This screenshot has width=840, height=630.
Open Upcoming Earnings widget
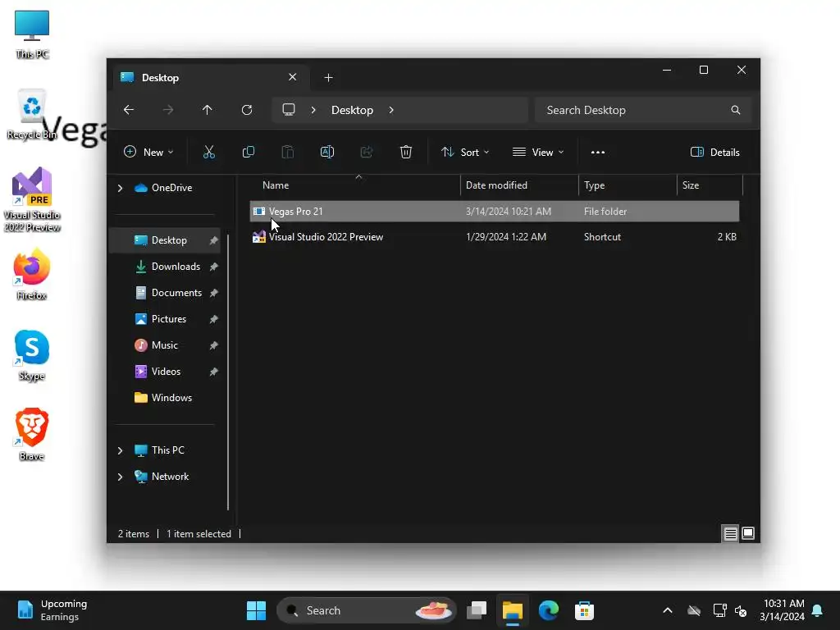coord(52,610)
